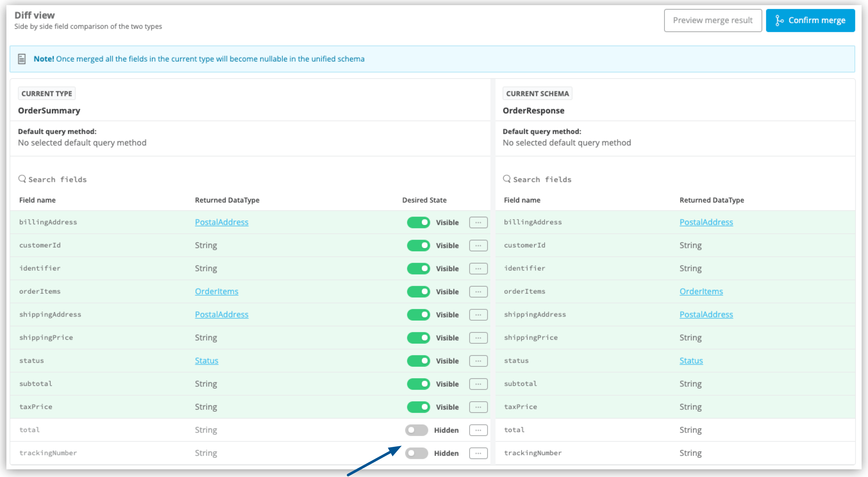Screen dimensions: 868x477
Task: Click the search magnifier in OrderSummary panel
Action: tap(22, 179)
